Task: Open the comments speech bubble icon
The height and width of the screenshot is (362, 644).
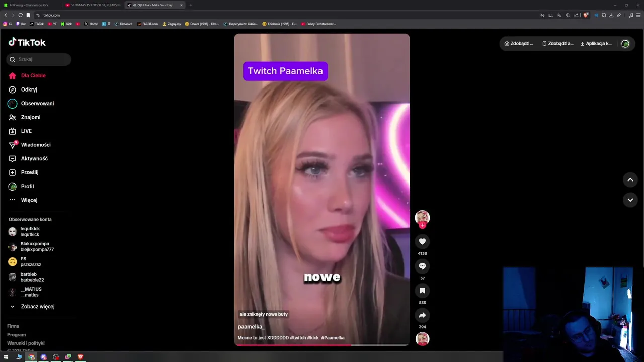Action: click(422, 266)
